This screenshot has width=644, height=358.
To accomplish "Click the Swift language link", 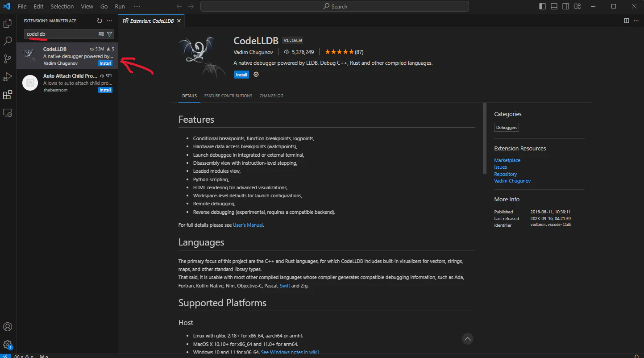I will (x=285, y=286).
